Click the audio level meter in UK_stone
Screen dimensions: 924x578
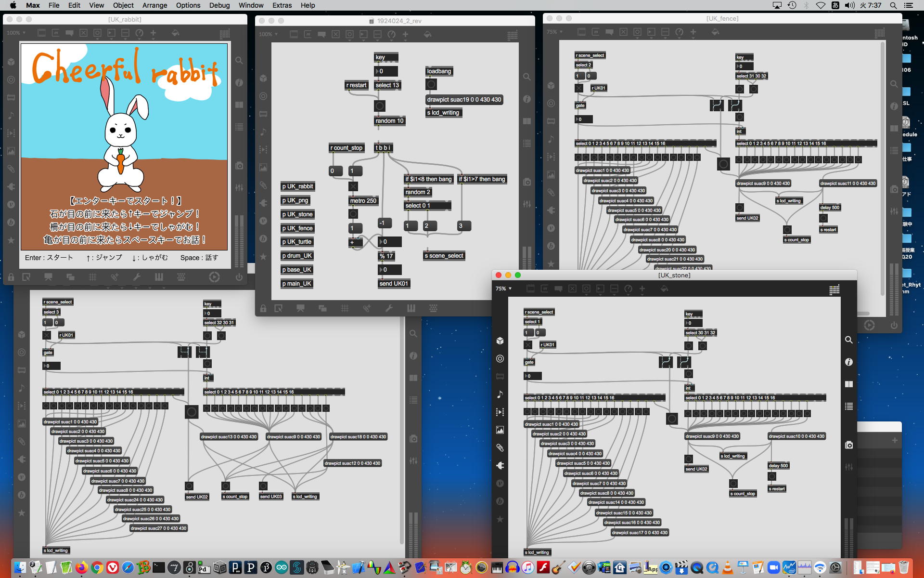click(849, 537)
